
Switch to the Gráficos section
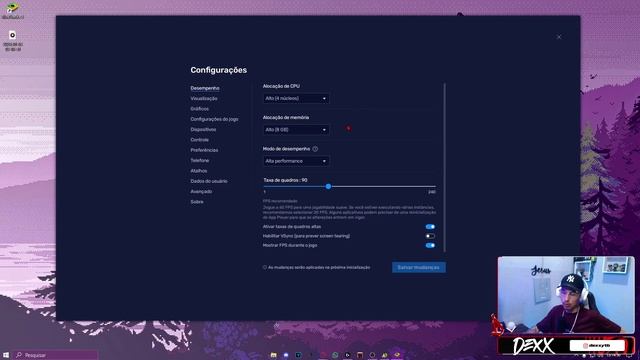[x=200, y=109]
